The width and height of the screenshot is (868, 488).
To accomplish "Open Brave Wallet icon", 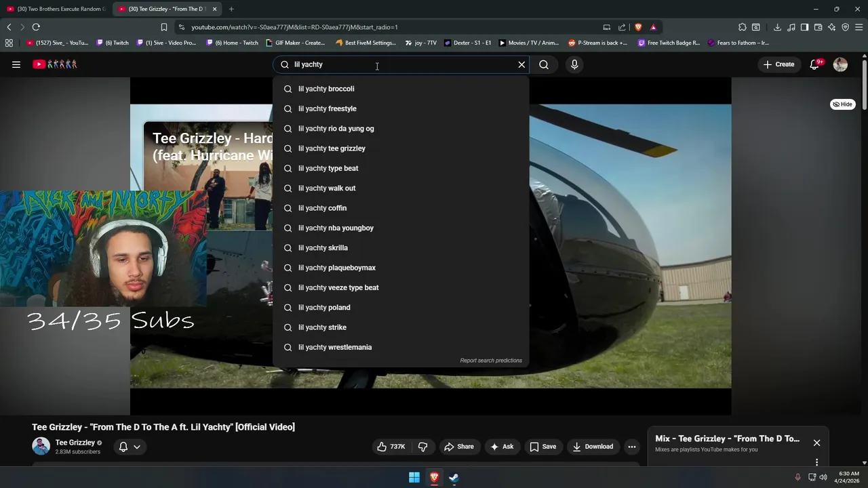I will 818,27.
